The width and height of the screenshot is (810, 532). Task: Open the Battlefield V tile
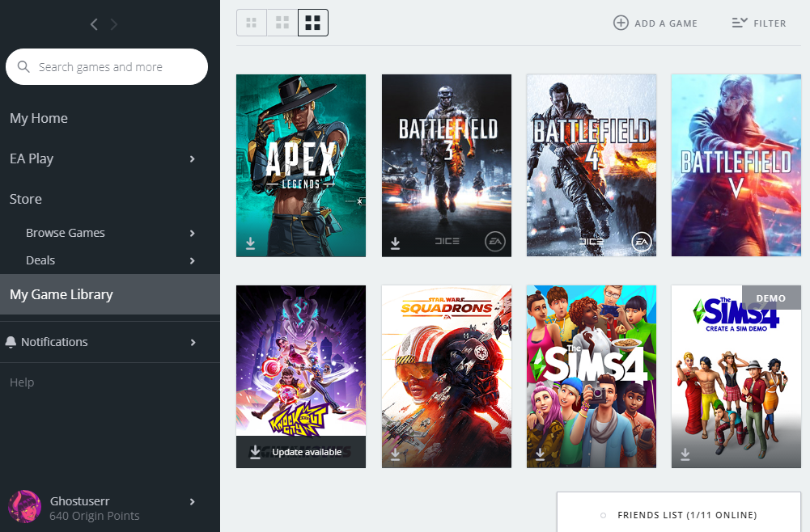pos(736,165)
